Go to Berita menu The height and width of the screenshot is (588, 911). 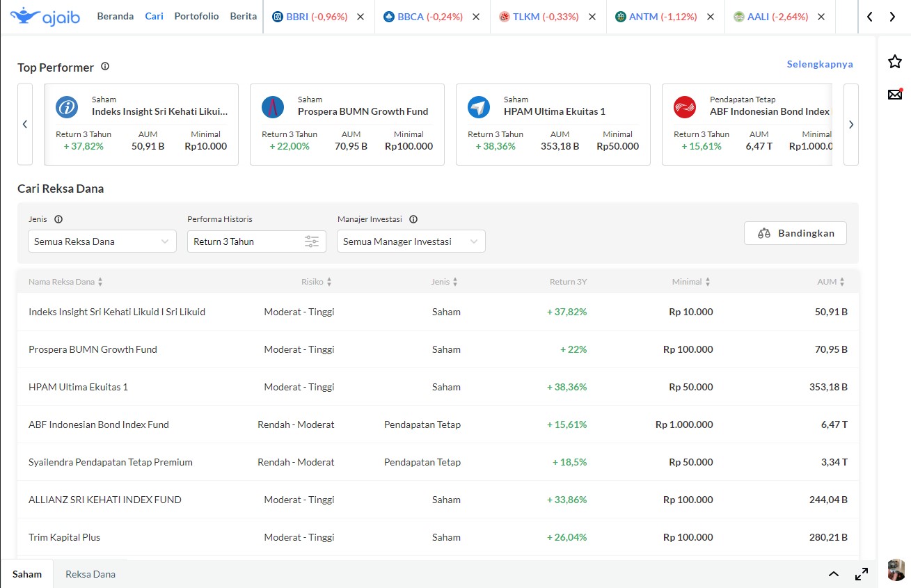(244, 16)
